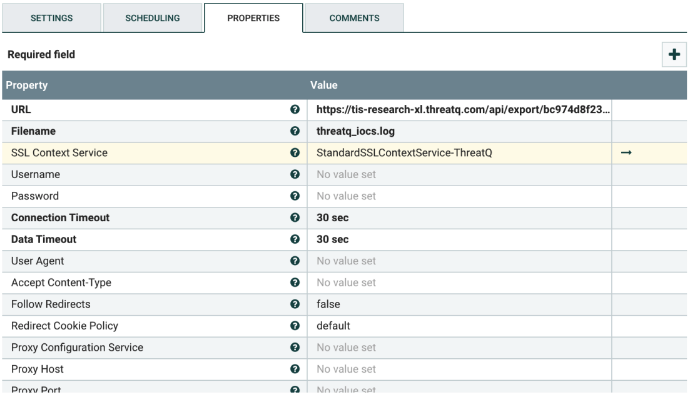Show help for Filename property

tap(295, 131)
